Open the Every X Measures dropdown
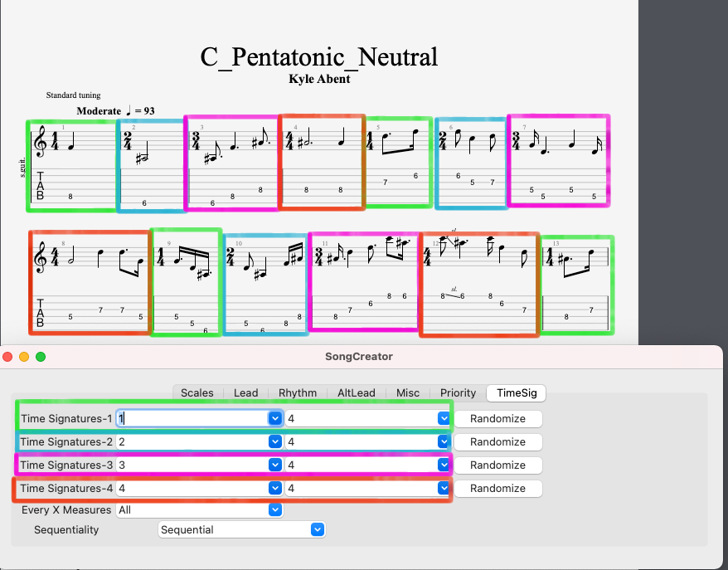Screen dimensions: 728x570 tap(275, 509)
